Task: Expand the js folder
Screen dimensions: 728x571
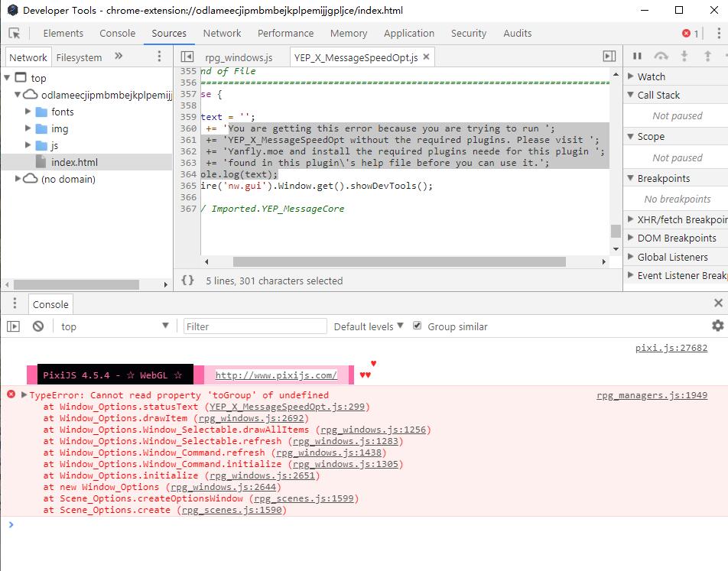Action: tap(28, 144)
